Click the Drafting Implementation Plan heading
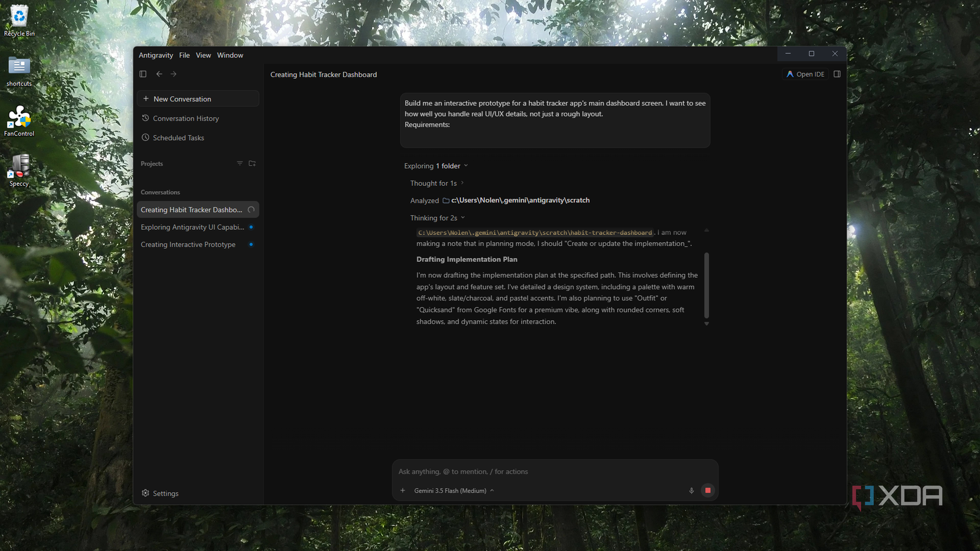980x551 pixels. tap(467, 259)
